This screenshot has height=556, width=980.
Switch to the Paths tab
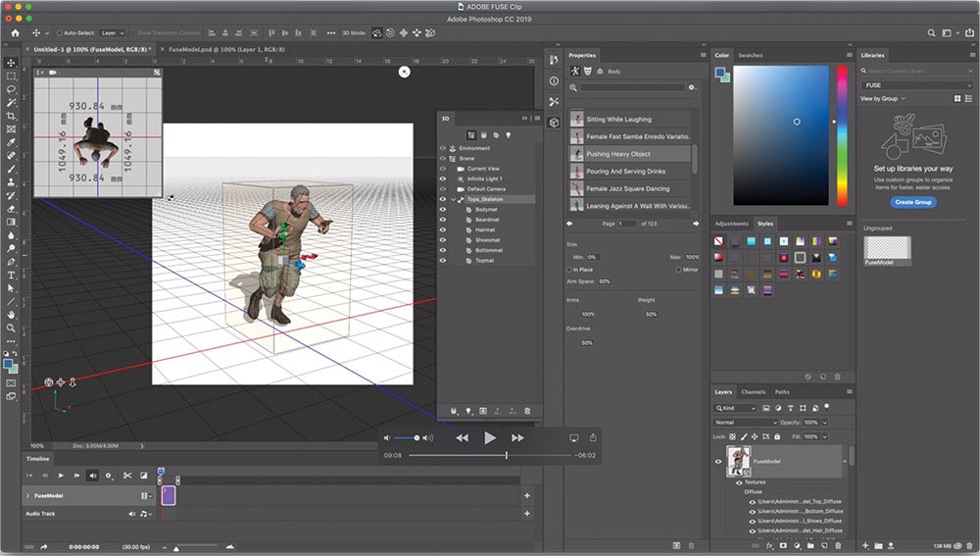pyautogui.click(x=782, y=391)
